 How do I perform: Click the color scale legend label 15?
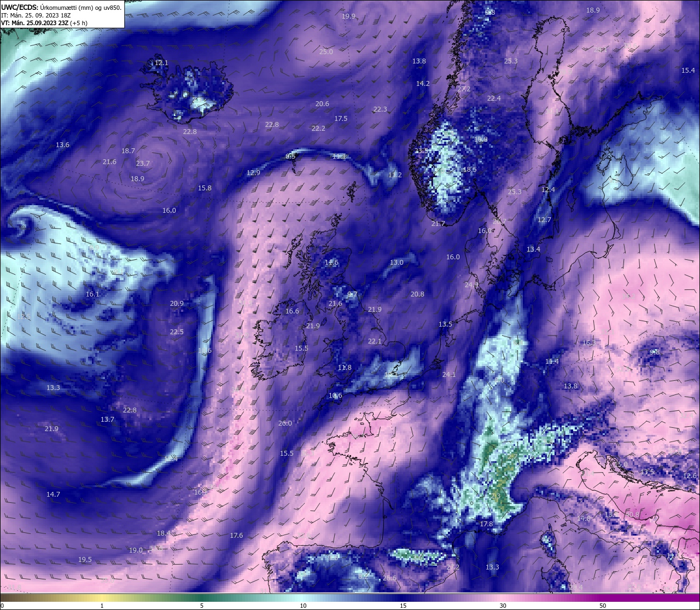(x=403, y=606)
